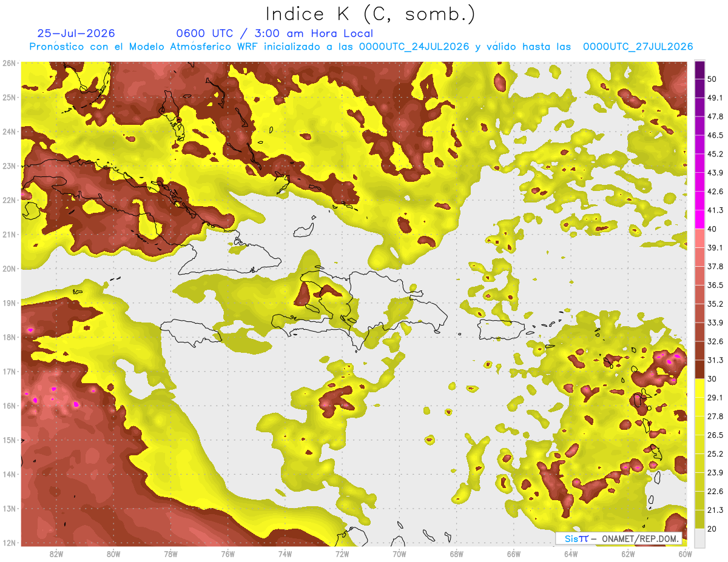Select the '45.2' color scale value
Viewport: 728px width, 562px height.
[715, 154]
